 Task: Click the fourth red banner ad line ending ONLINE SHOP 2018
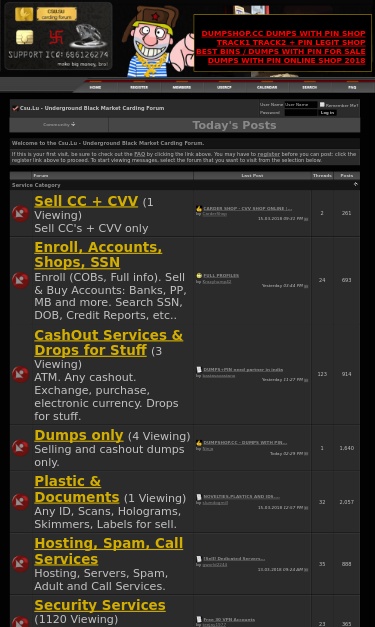pos(287,60)
